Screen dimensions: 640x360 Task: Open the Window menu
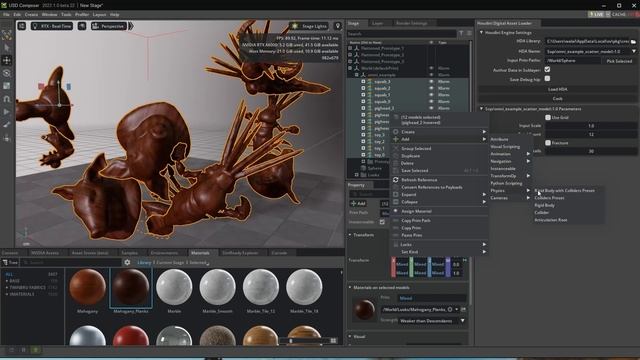[x=49, y=14]
